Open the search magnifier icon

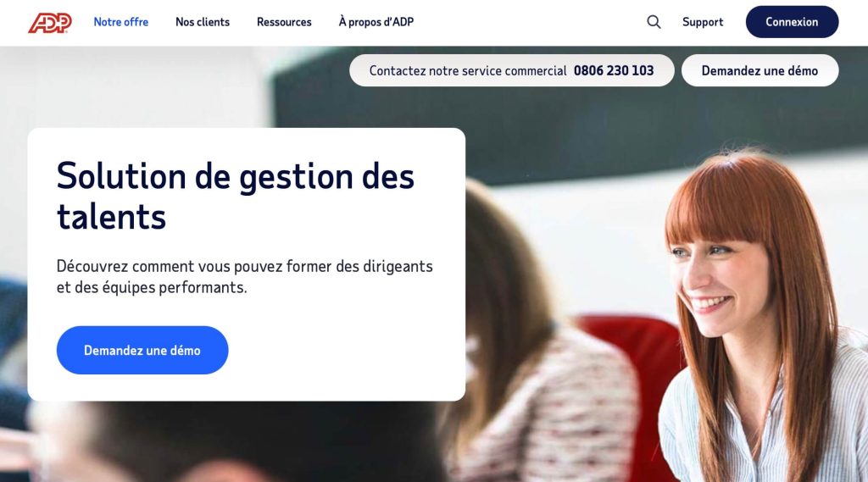[654, 22]
